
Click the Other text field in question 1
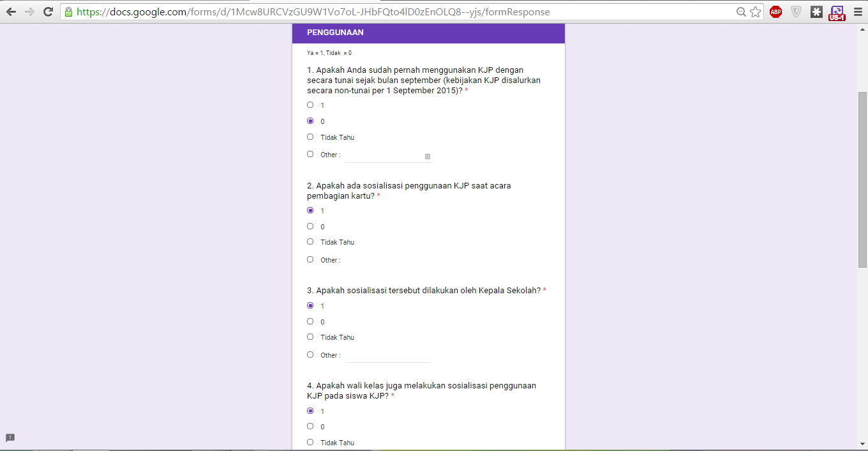pos(388,156)
